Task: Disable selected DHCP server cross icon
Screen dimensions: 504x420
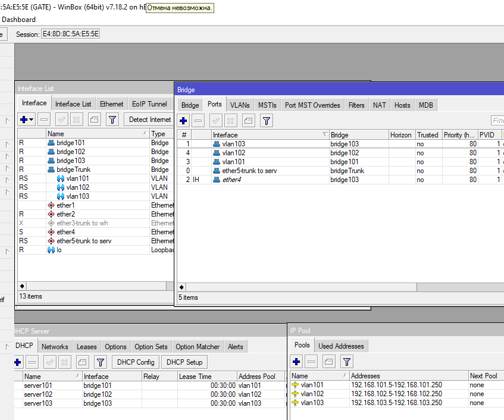Action: (65, 362)
